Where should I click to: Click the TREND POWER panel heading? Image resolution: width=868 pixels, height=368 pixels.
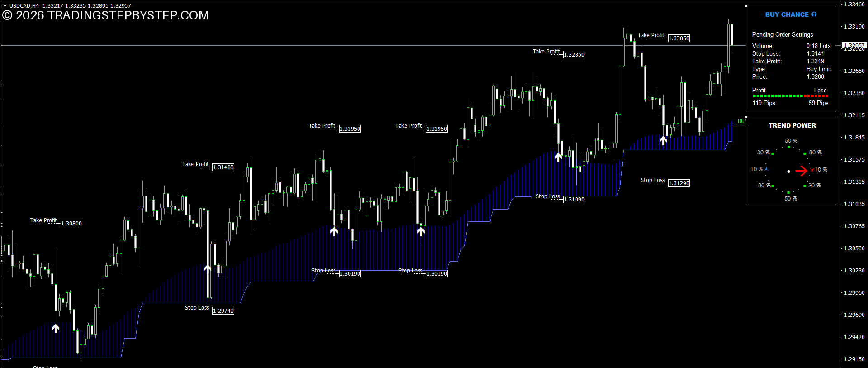click(792, 125)
